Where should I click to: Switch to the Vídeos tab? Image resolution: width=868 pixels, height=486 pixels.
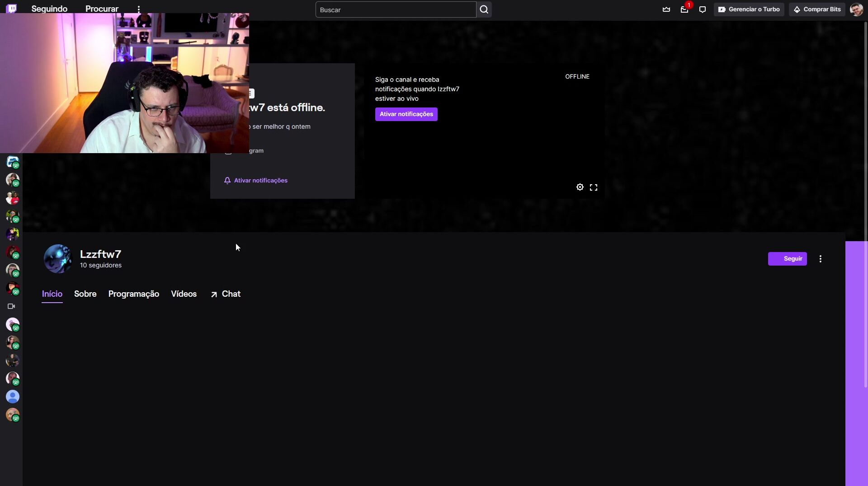coord(184,294)
